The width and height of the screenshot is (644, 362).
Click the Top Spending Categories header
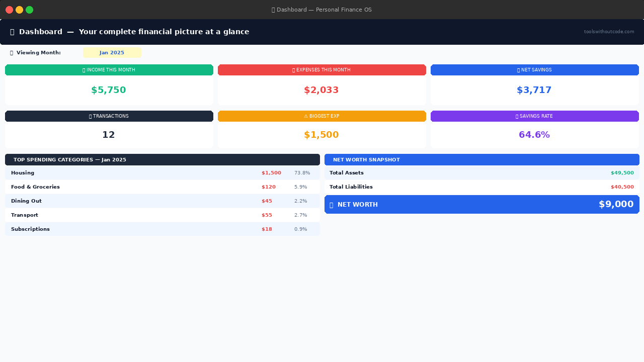(163, 160)
